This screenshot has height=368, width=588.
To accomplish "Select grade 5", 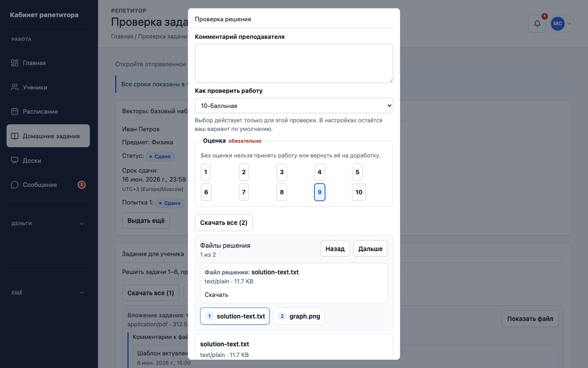I will pos(357,172).
